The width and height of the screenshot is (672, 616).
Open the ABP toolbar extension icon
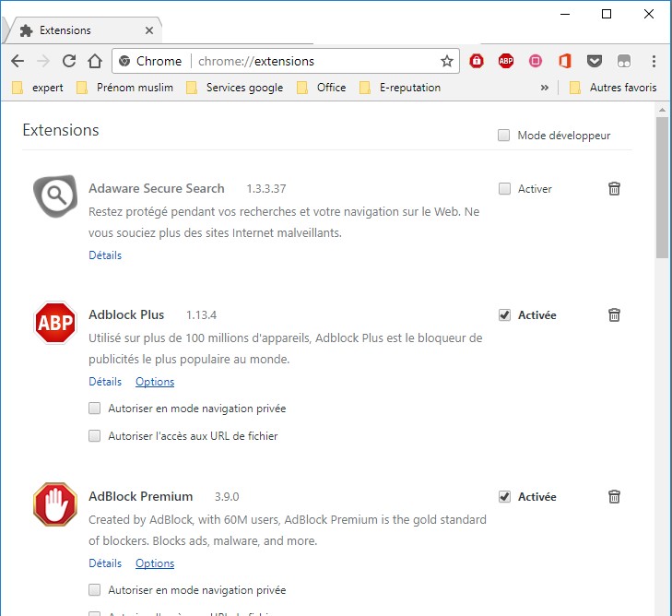(506, 61)
